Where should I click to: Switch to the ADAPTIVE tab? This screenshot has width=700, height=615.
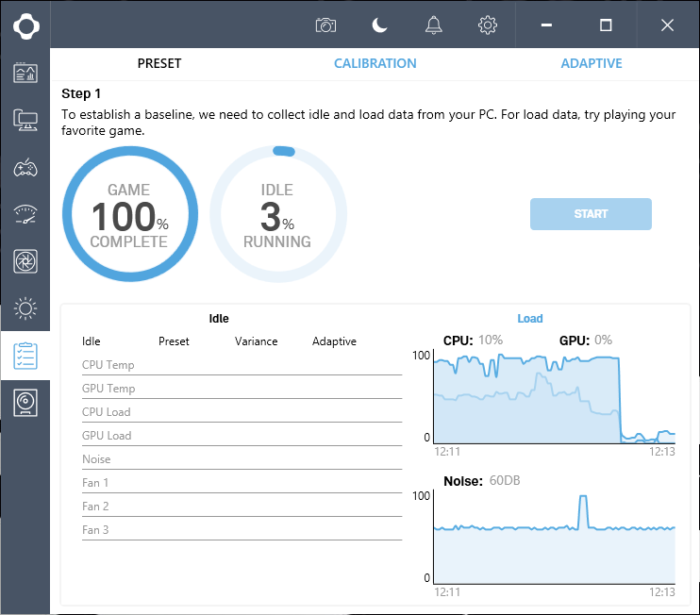coord(592,63)
